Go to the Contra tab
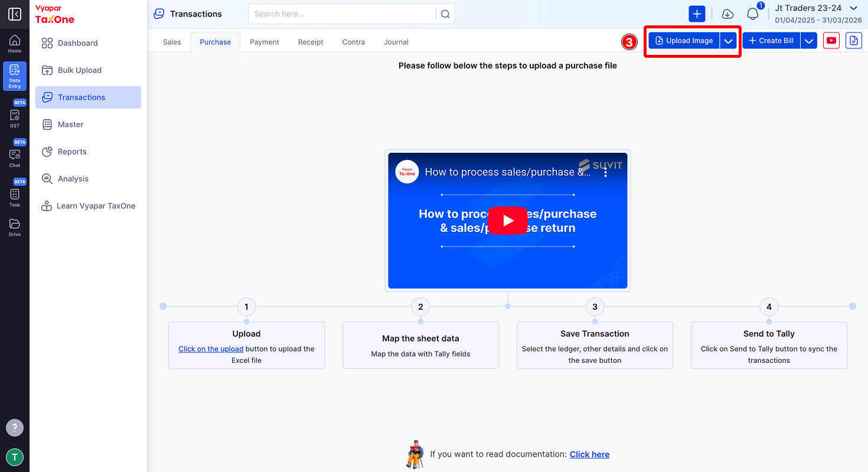 tap(354, 42)
